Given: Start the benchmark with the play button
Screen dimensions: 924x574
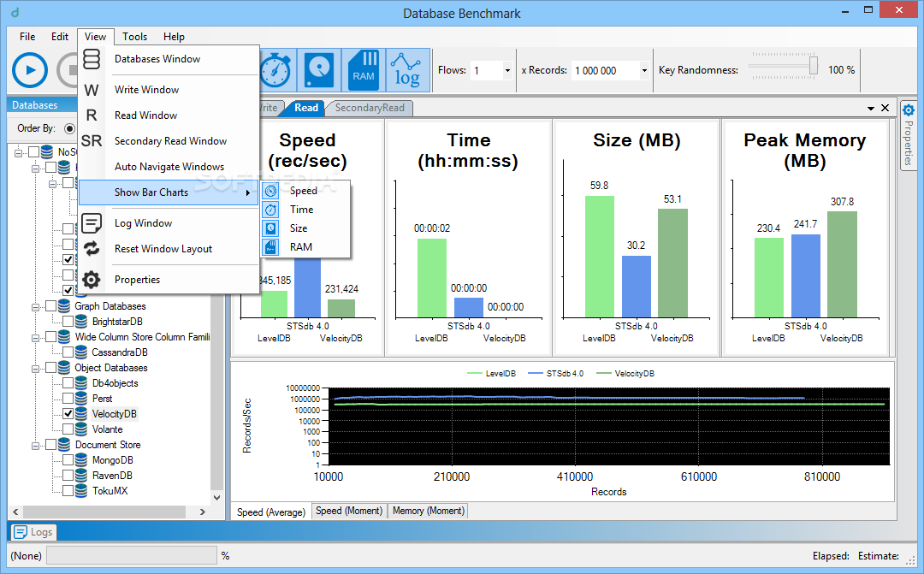Looking at the screenshot, I should pos(29,70).
